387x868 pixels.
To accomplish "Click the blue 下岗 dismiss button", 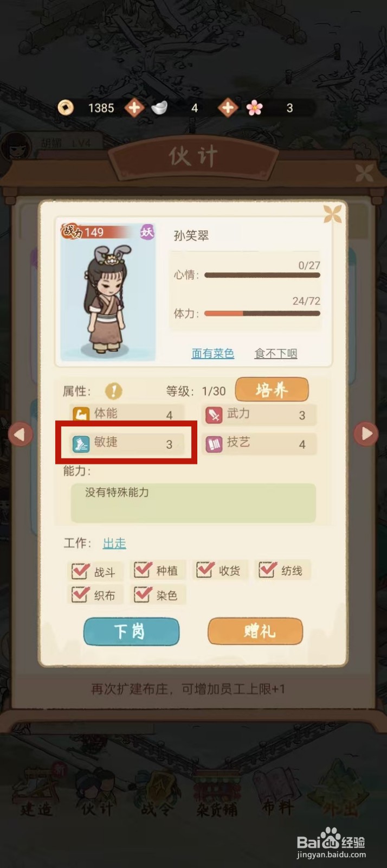I will pyautogui.click(x=131, y=631).
